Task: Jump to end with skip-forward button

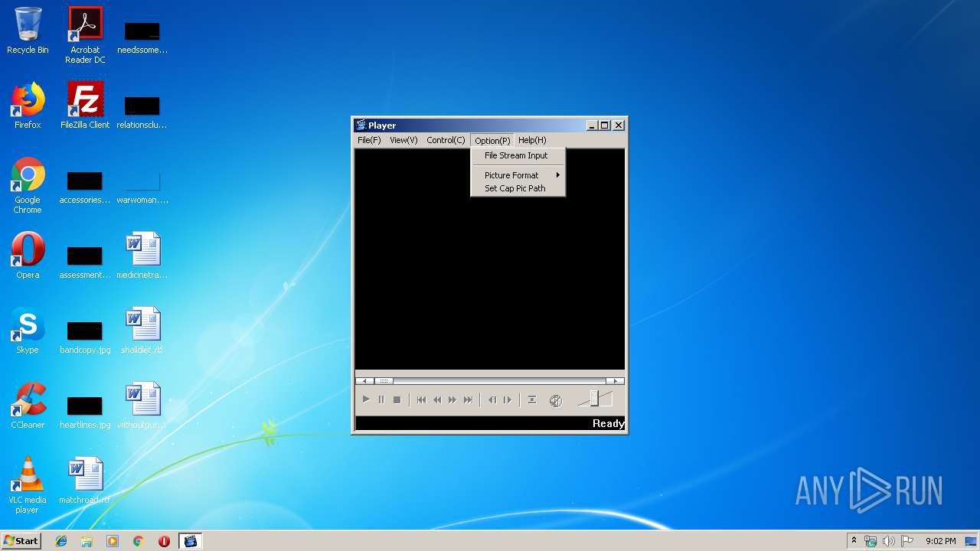Action: [468, 399]
